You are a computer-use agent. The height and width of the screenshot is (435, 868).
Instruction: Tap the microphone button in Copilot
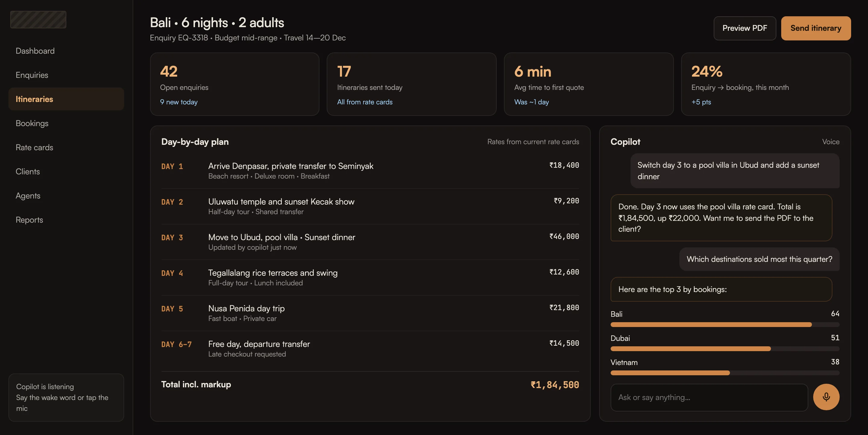(x=826, y=397)
